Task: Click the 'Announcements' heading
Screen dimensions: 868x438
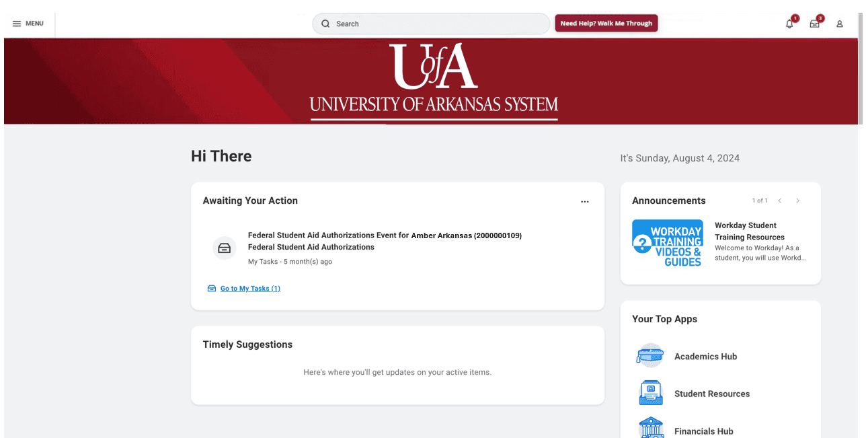Action: pyautogui.click(x=669, y=200)
